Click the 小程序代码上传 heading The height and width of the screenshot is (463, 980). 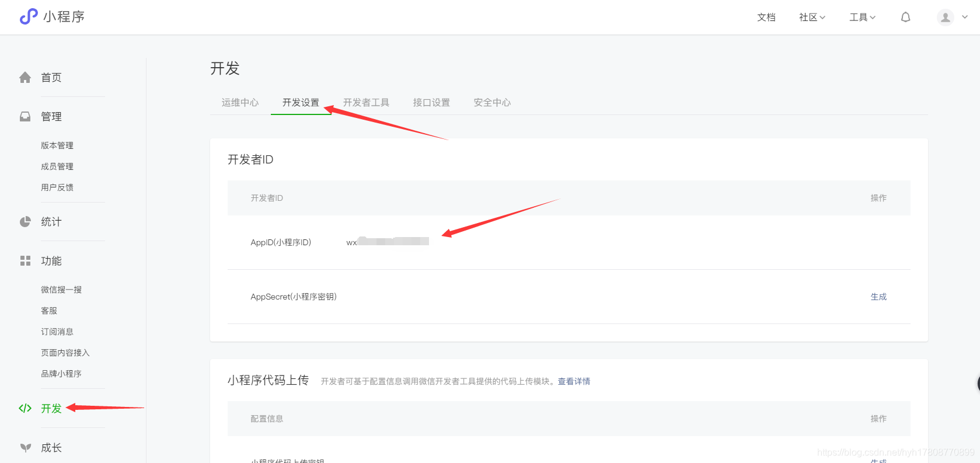coord(268,380)
